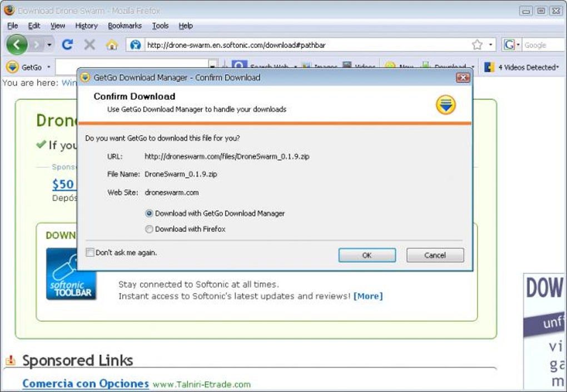Click the site identity icon in address bar
The width and height of the screenshot is (567, 392).
pos(135,45)
